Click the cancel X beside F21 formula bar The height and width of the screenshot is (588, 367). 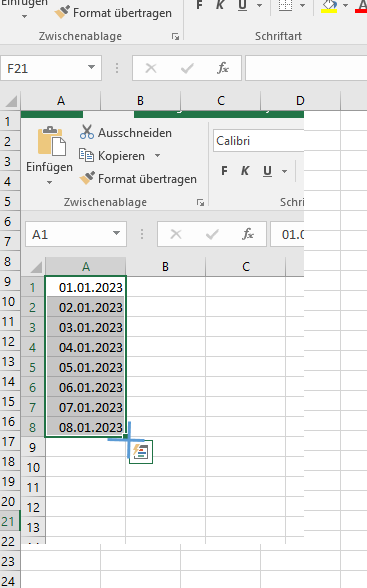click(151, 68)
